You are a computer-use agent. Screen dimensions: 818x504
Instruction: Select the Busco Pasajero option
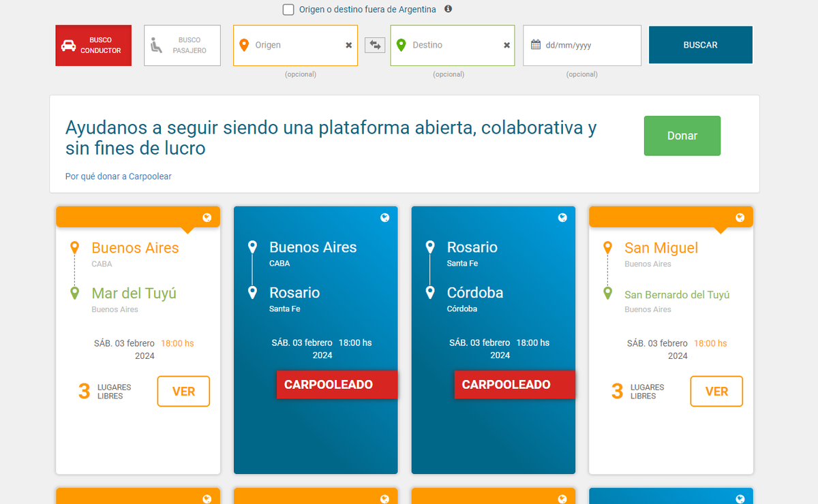tap(182, 46)
